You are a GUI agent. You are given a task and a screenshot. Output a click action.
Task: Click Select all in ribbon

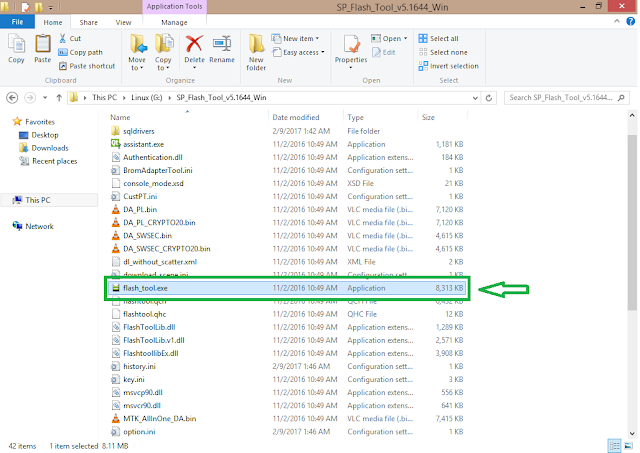tap(438, 38)
